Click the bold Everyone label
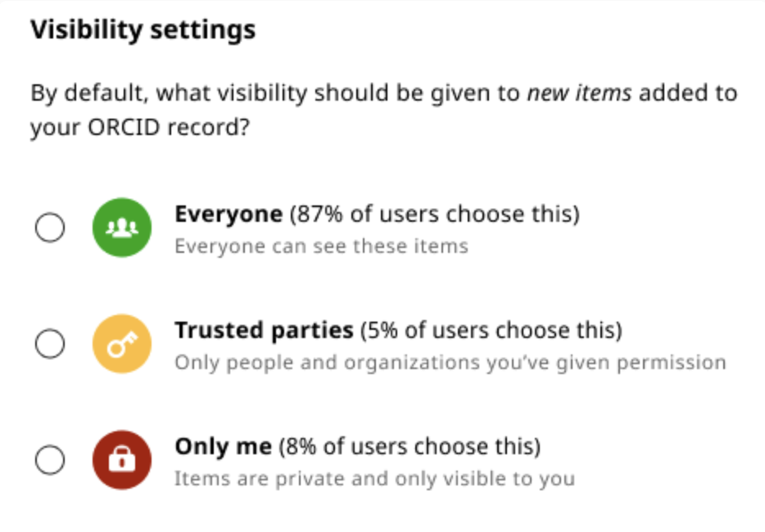This screenshot has width=765, height=532. (228, 214)
